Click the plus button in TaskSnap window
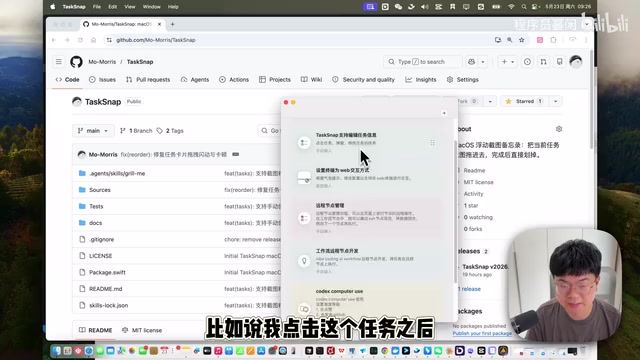The width and height of the screenshot is (640, 360). click(444, 113)
